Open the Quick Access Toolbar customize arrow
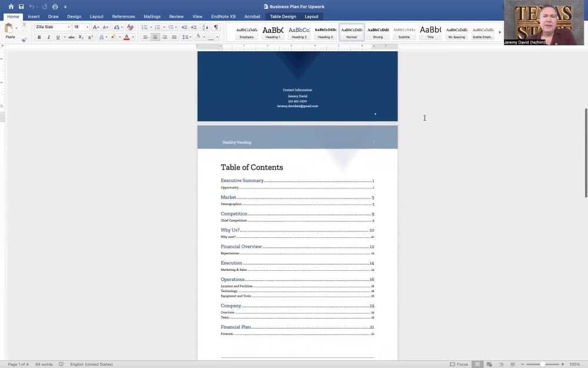 pos(65,6)
